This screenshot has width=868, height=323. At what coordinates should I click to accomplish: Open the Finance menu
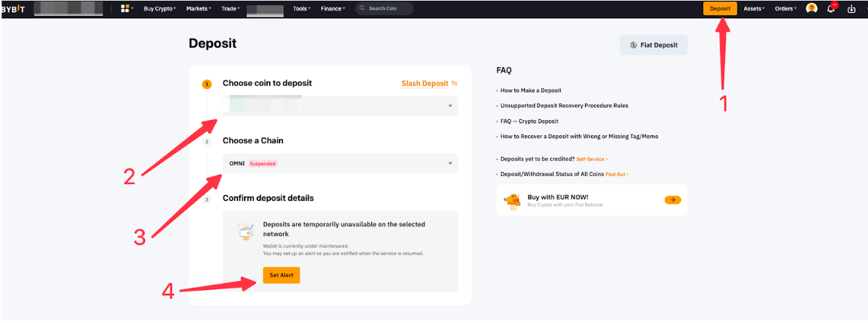[332, 9]
